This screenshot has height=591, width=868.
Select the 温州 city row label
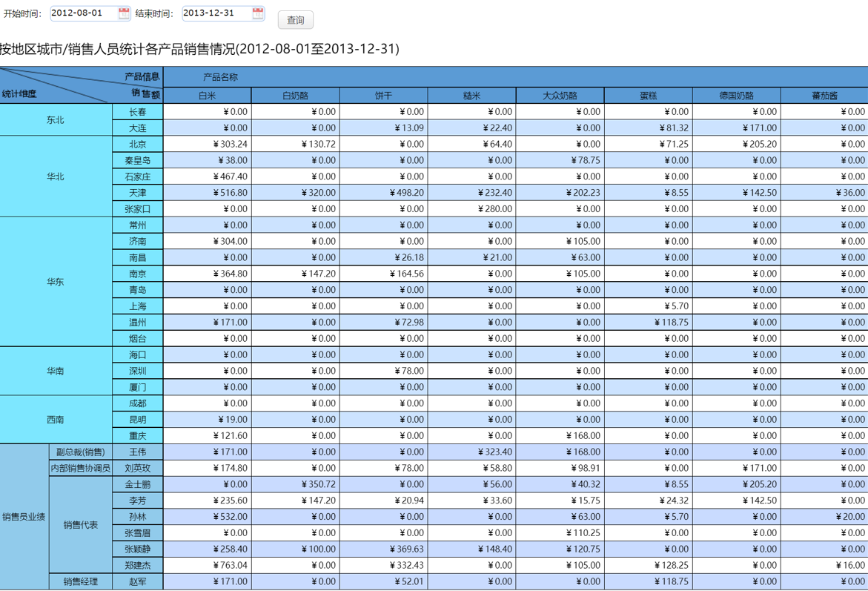(138, 323)
